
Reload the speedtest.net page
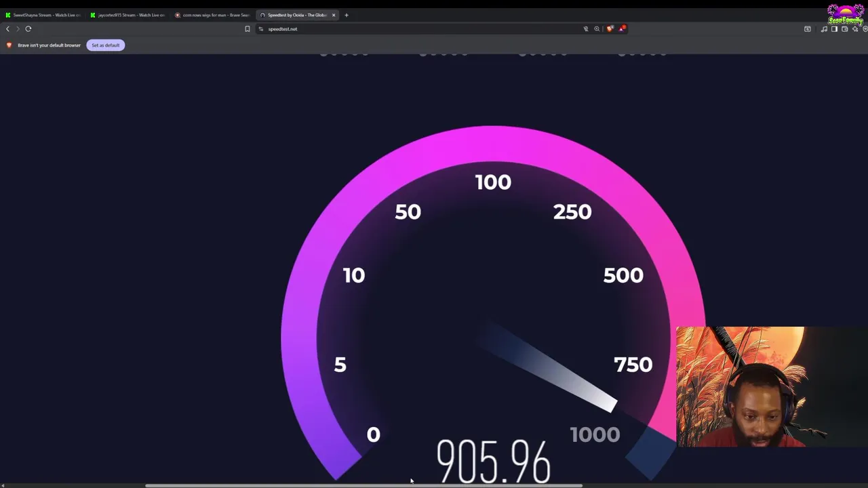point(28,29)
